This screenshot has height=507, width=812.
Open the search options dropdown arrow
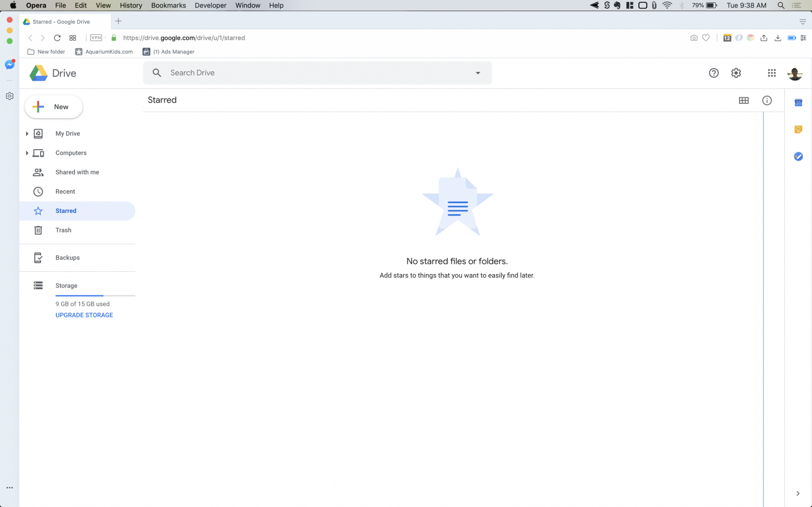(478, 73)
